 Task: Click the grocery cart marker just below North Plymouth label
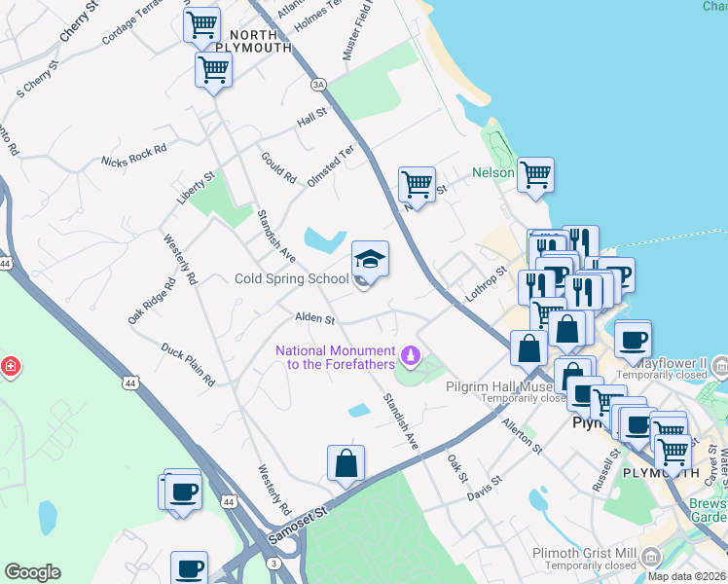(x=213, y=71)
